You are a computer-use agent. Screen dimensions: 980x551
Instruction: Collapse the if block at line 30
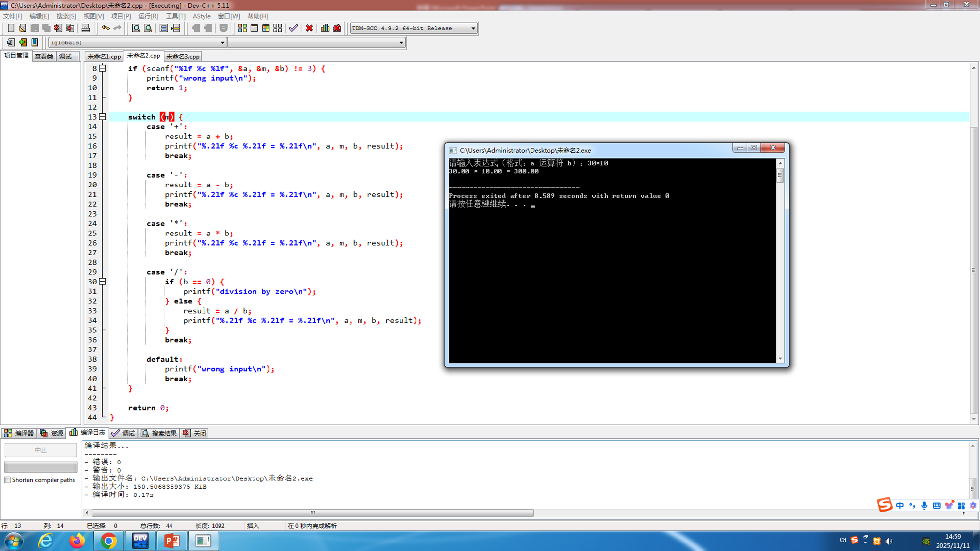[x=102, y=282]
